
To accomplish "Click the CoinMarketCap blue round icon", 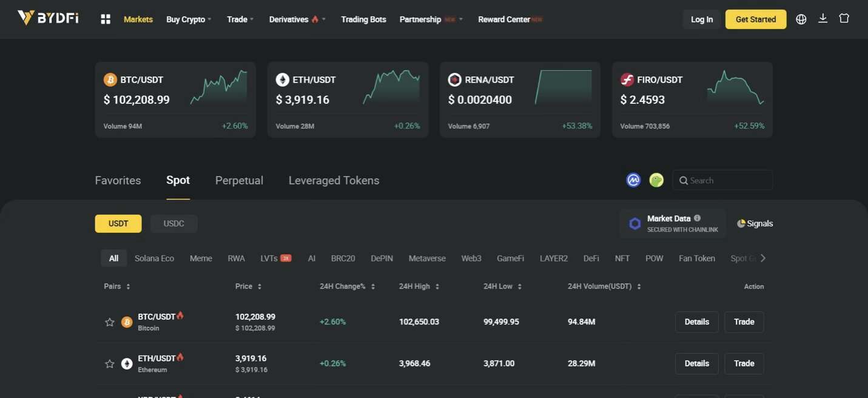I will click(x=633, y=180).
